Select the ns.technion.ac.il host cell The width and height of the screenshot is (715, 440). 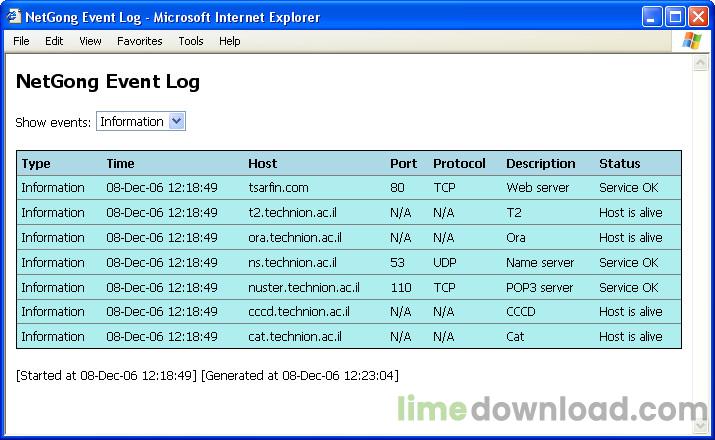(292, 263)
